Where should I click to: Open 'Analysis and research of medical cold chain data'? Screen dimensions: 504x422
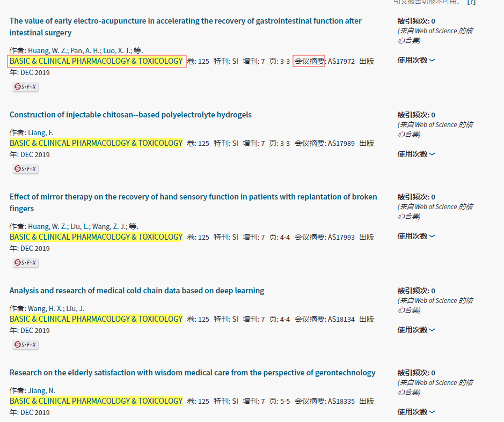tap(137, 291)
